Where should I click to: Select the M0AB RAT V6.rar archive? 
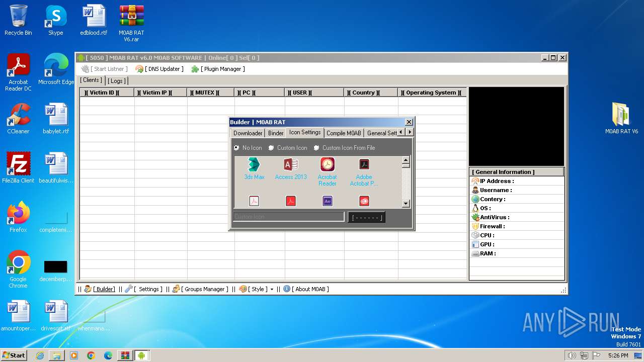click(x=131, y=23)
